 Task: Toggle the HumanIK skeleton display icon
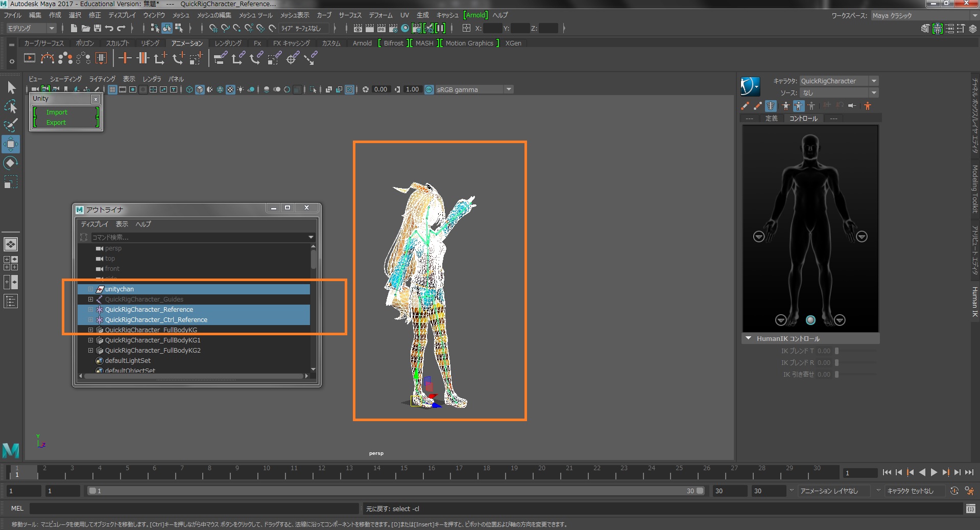tap(771, 106)
